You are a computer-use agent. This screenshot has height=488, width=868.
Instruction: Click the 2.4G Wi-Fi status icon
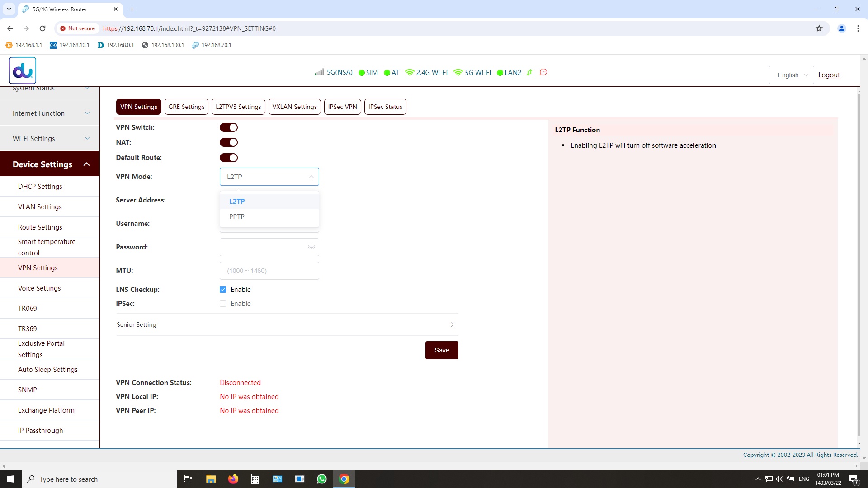[x=410, y=72]
